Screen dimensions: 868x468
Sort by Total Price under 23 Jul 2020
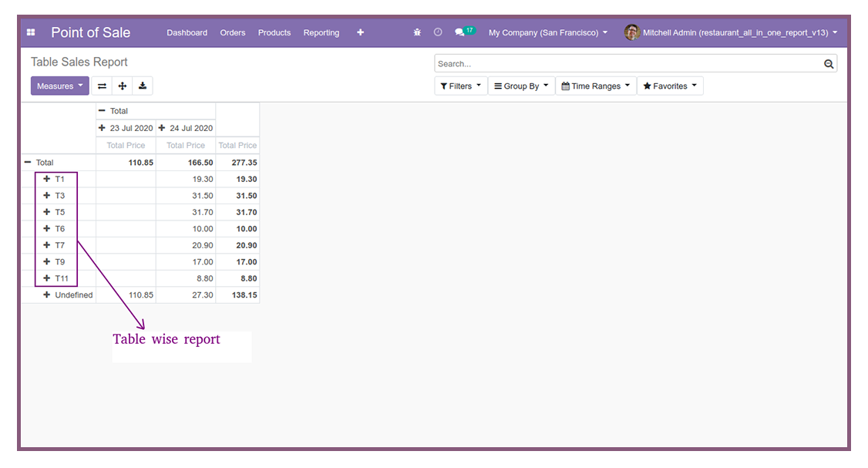(x=126, y=145)
